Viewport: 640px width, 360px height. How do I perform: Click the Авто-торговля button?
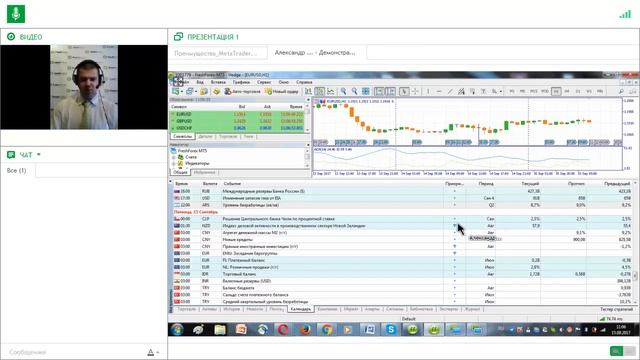[x=242, y=91]
